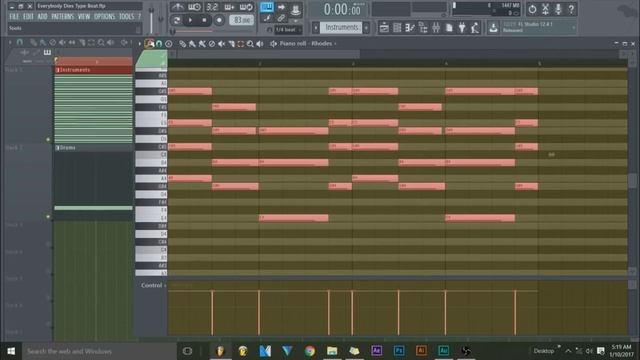The width and height of the screenshot is (640, 360).
Task: Open the TOOLS menu
Action: coord(126,17)
